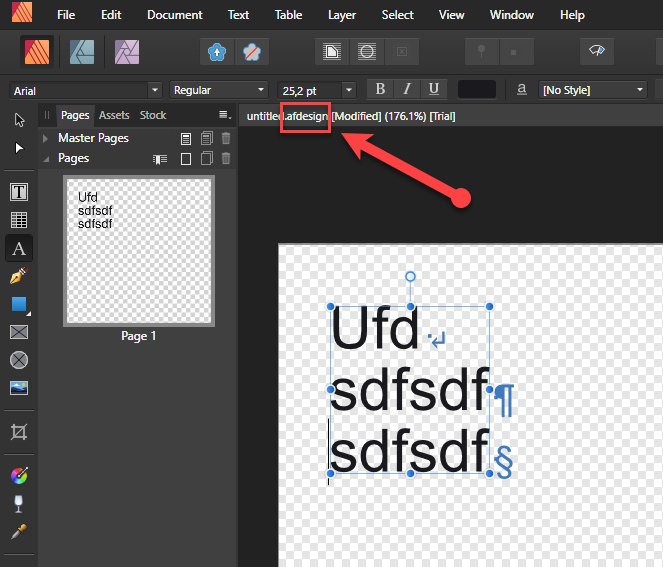Expand the Master Pages section
663x567 pixels.
[45, 138]
